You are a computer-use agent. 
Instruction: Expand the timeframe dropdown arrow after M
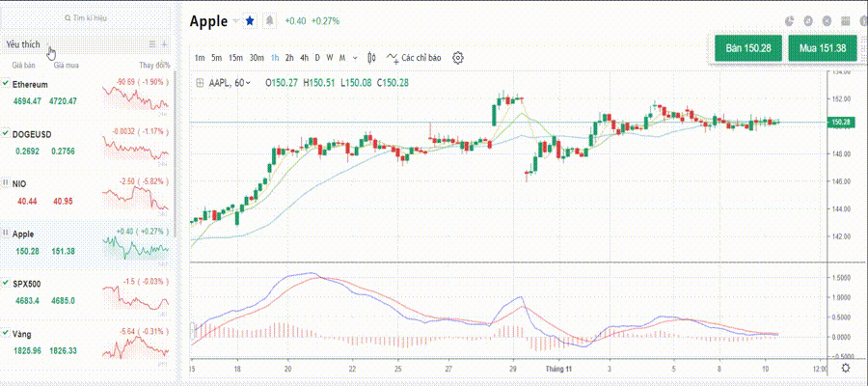[356, 58]
